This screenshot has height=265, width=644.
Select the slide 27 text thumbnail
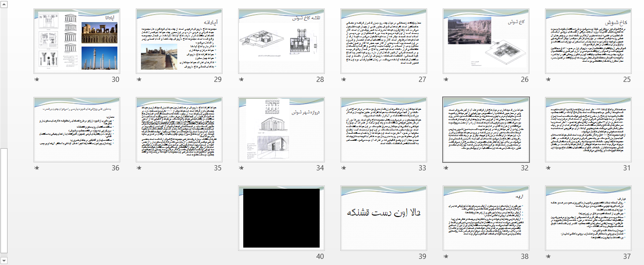[x=383, y=41]
